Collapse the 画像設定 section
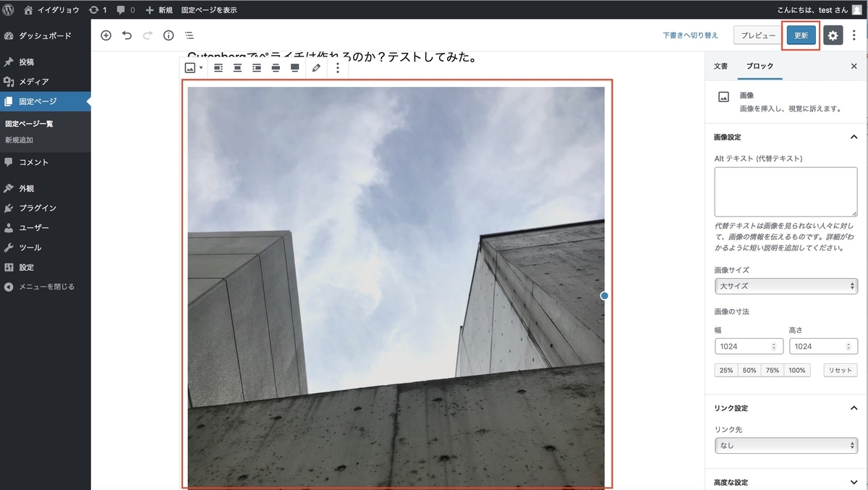 click(x=786, y=137)
